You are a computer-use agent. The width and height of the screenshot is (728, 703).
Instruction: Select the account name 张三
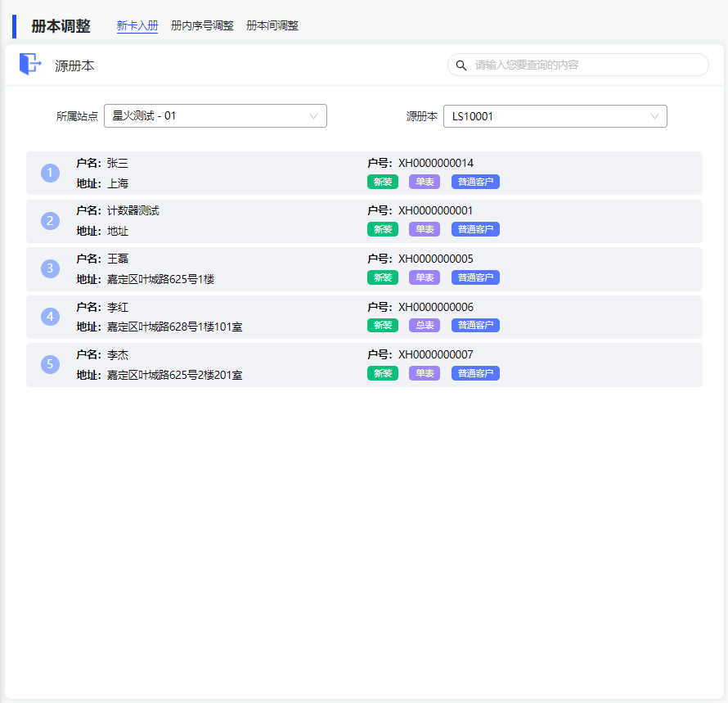click(118, 163)
